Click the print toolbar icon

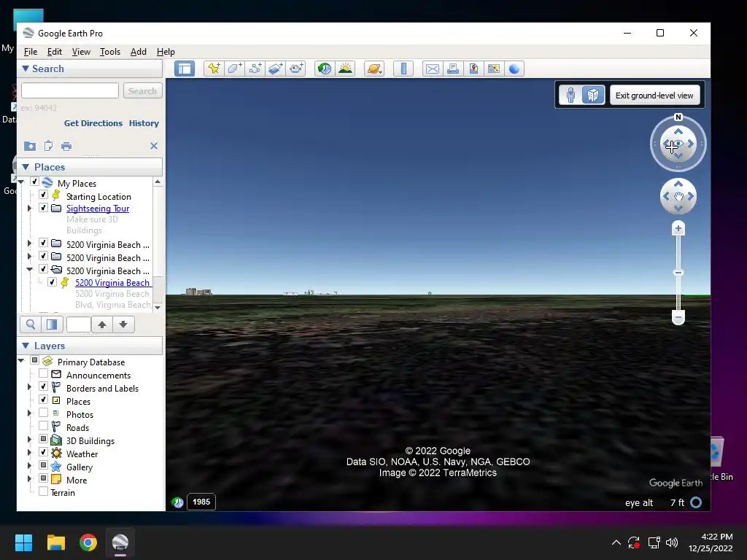click(x=453, y=69)
